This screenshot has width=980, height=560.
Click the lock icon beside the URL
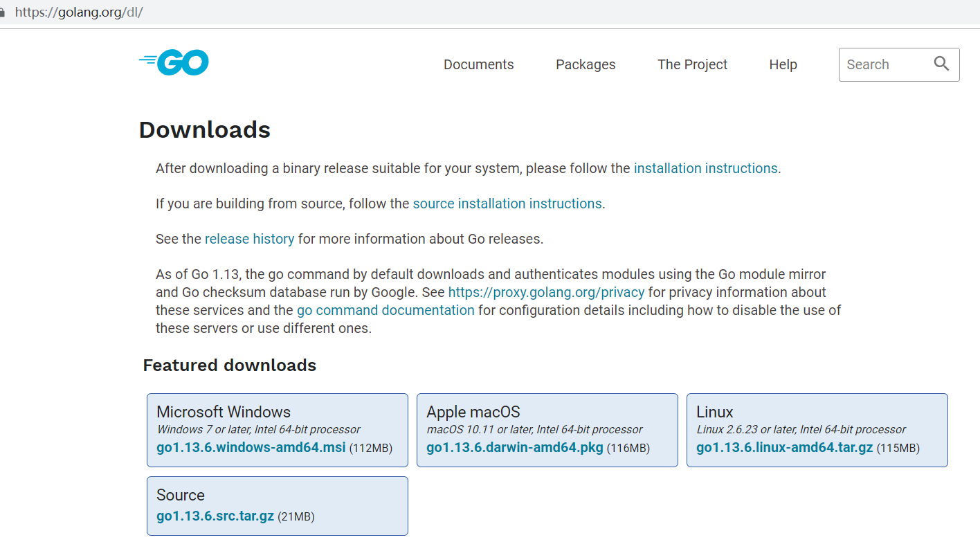tap(2, 12)
